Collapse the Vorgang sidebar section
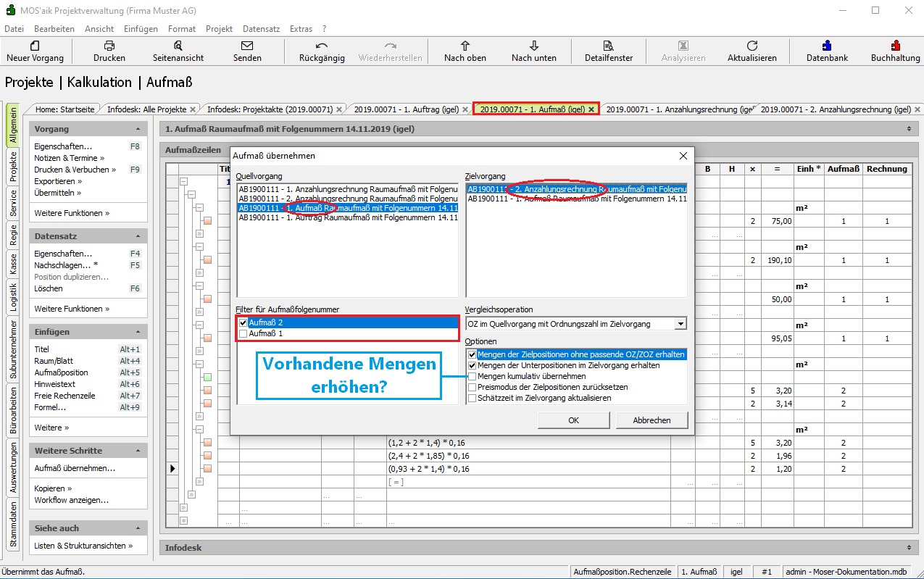924x579 pixels. point(136,129)
